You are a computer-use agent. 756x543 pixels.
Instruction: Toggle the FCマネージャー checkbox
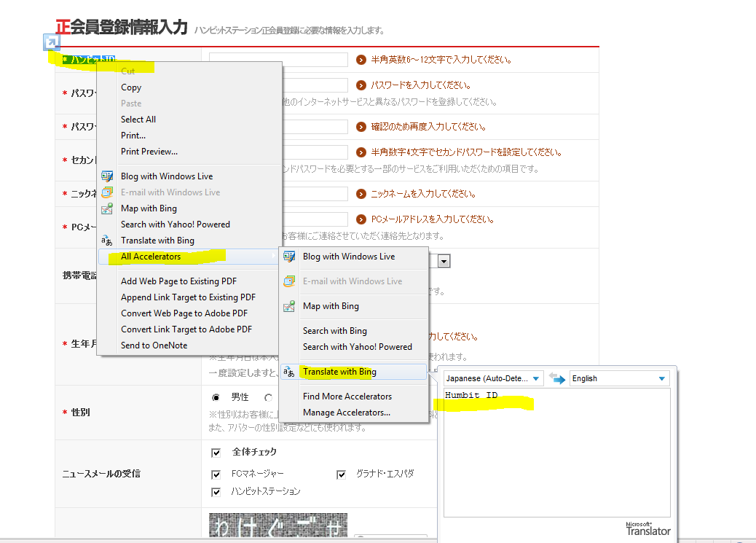tap(216, 474)
